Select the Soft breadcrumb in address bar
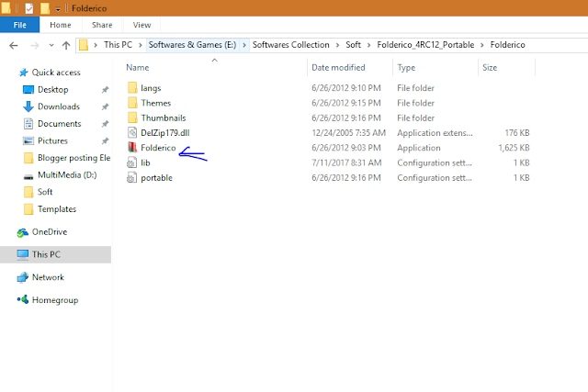 coord(353,45)
